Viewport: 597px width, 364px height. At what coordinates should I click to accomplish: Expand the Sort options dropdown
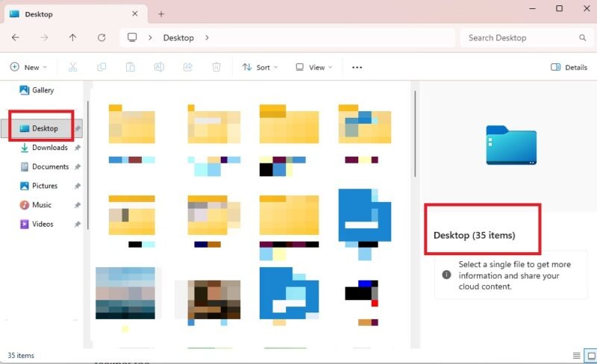[x=260, y=67]
